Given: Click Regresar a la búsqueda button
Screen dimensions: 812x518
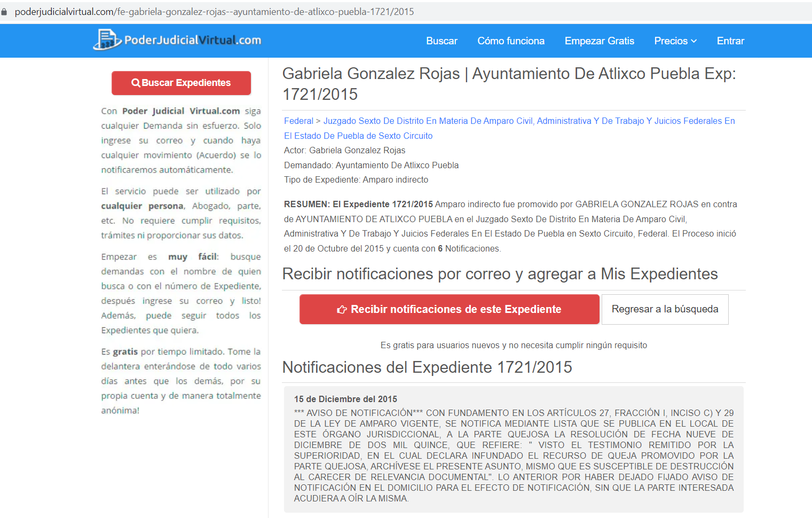Looking at the screenshot, I should click(665, 309).
